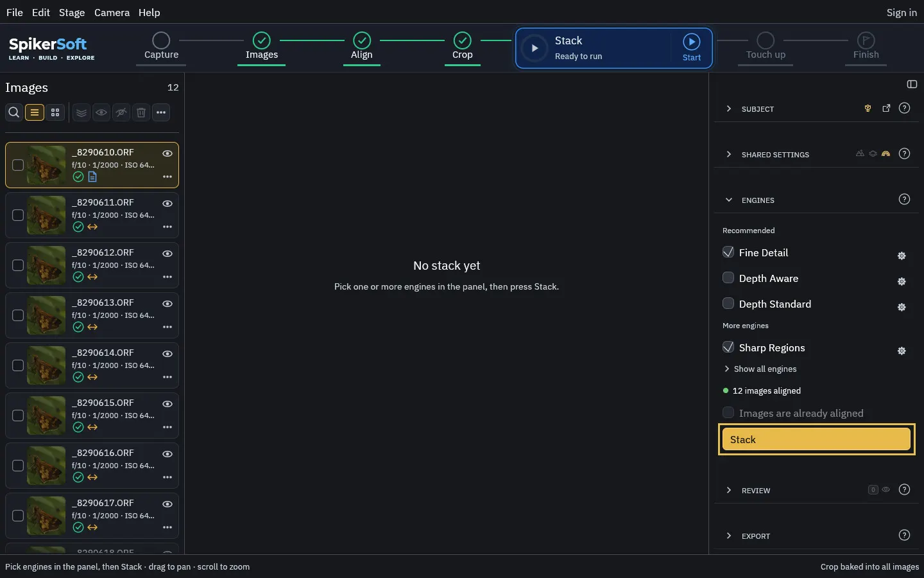This screenshot has width=924, height=578.
Task: Open the Stage menu
Action: point(72,12)
